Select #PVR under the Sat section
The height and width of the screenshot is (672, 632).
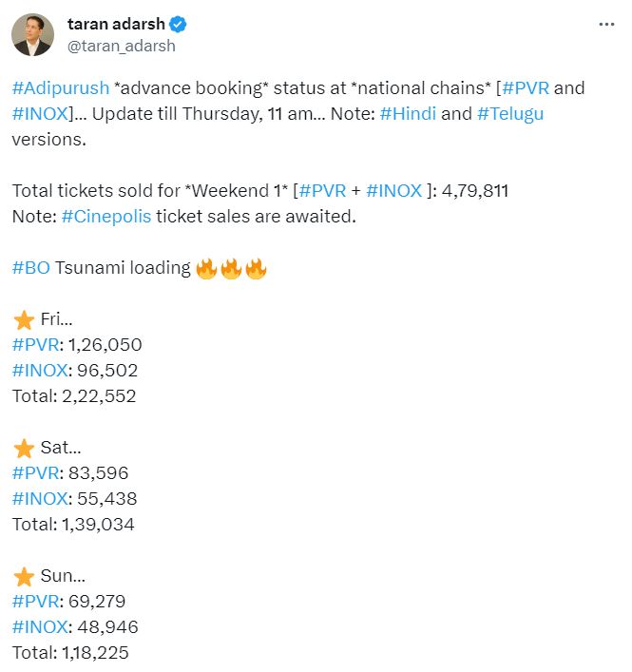[x=33, y=473]
